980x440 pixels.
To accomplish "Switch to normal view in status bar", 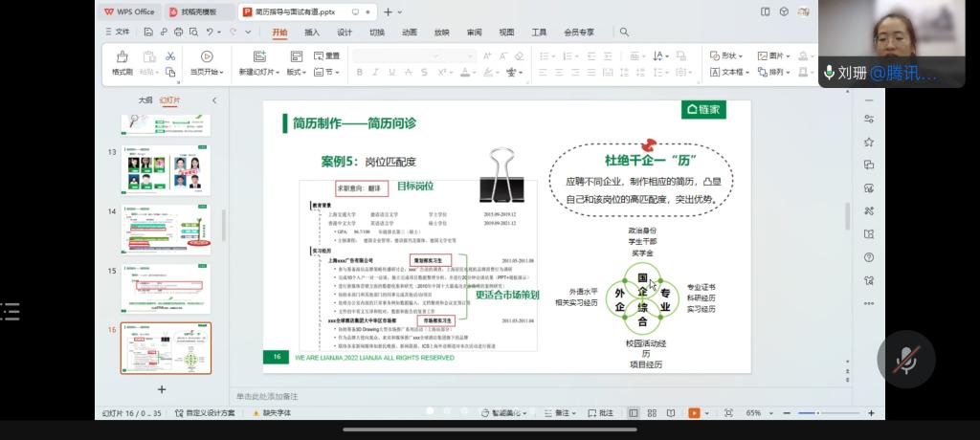I will (x=634, y=413).
